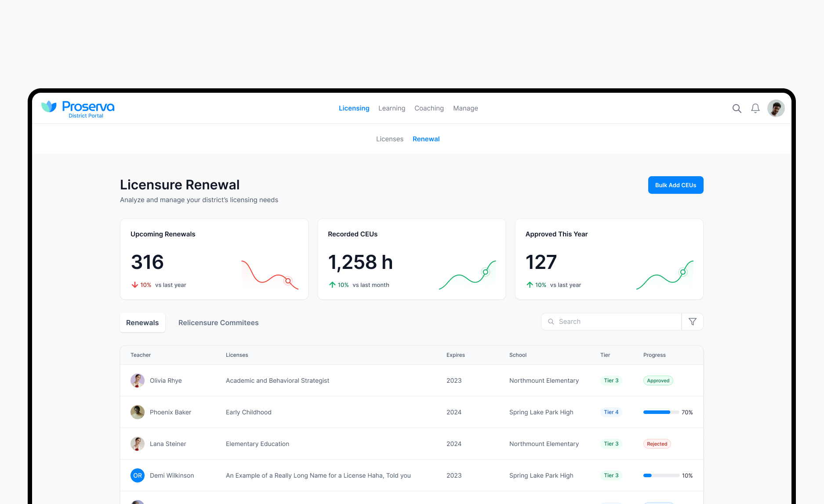Image resolution: width=824 pixels, height=504 pixels.
Task: Click the name Lana Steiner
Action: click(x=168, y=444)
